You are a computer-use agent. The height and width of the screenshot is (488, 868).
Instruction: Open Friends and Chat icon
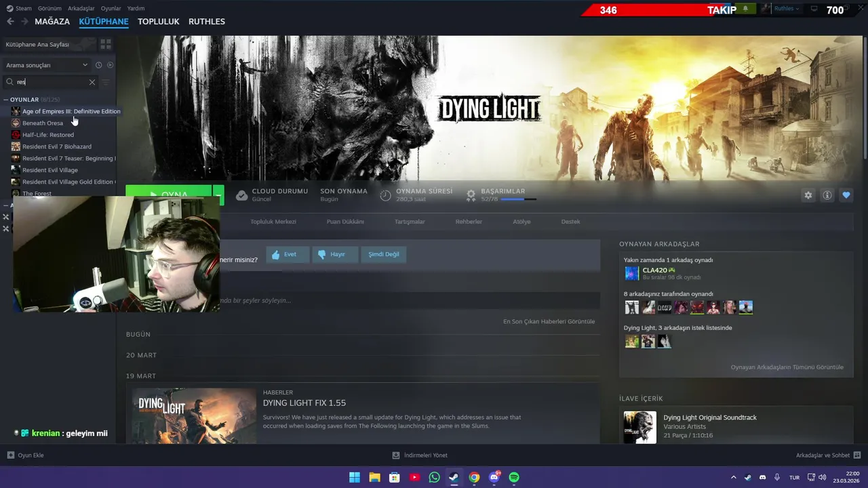(856, 455)
